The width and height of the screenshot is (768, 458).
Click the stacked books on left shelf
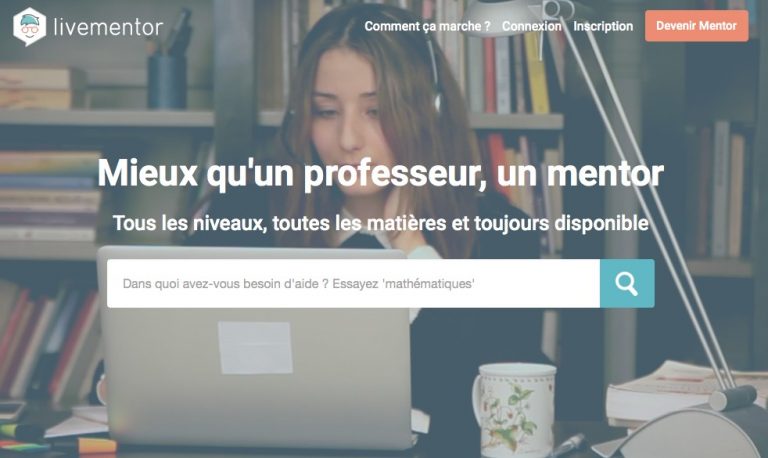[49, 196]
